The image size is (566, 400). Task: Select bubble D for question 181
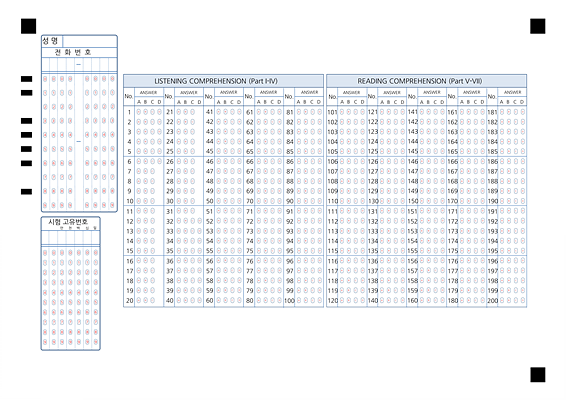pos(523,112)
